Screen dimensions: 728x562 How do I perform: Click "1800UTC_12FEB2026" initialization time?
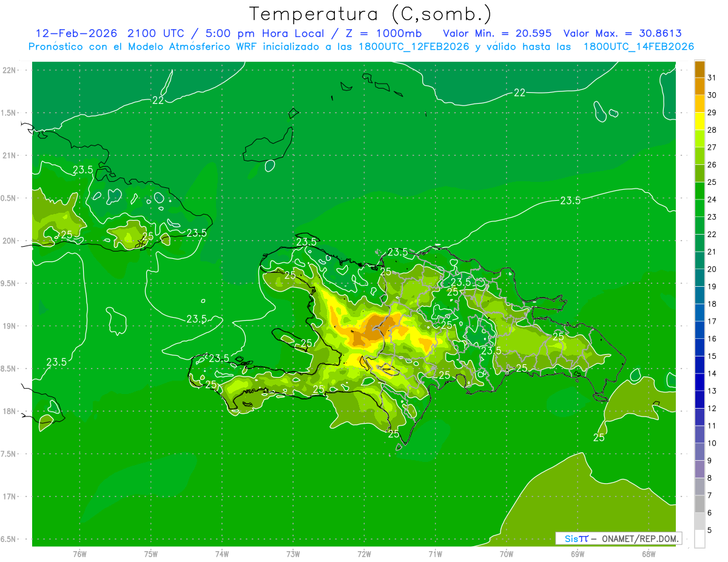pyautogui.click(x=413, y=47)
